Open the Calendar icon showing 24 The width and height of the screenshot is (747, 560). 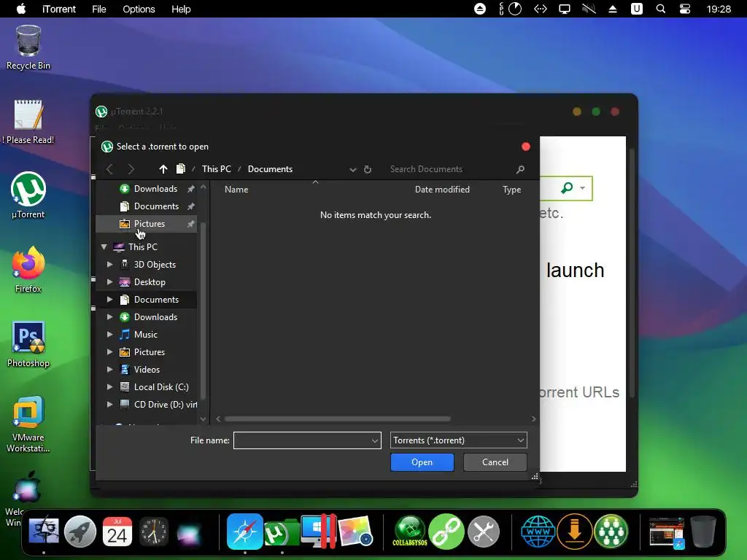click(117, 531)
